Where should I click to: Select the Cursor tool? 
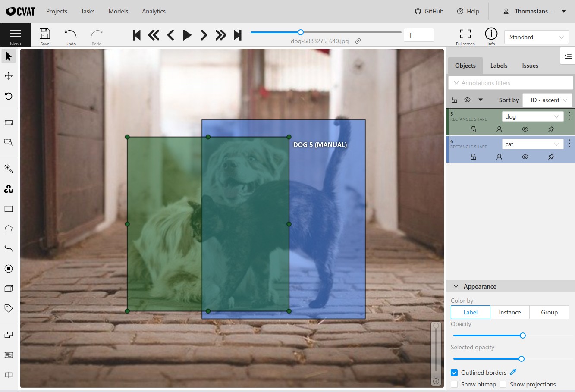[9, 56]
